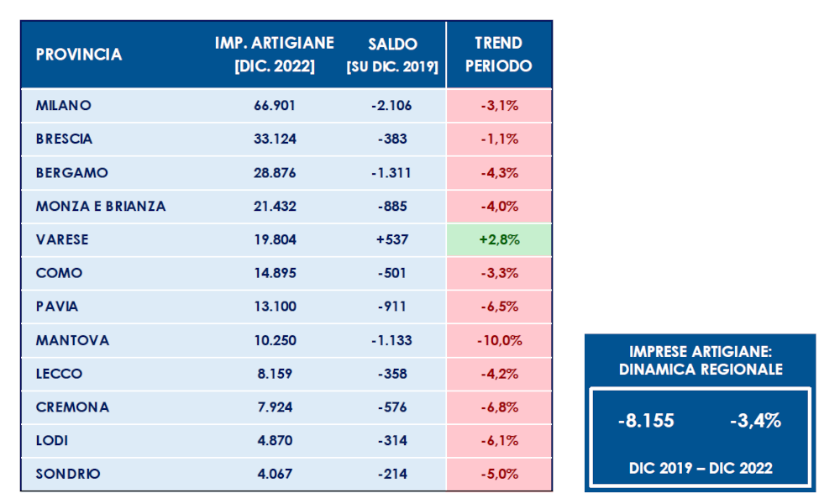Image resolution: width=840 pixels, height=504 pixels.
Task: Click the value 28.876 for Bergamo
Action: [x=275, y=172]
